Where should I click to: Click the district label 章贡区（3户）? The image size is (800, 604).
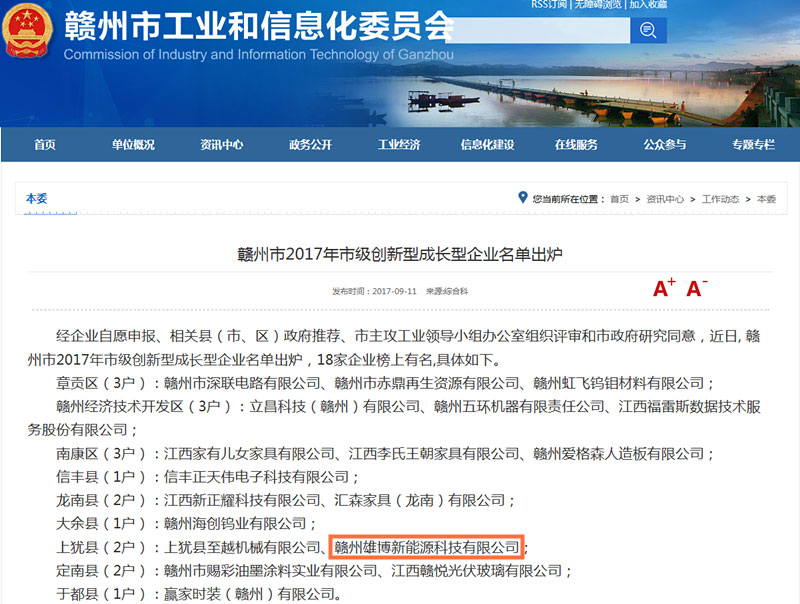pos(102,383)
